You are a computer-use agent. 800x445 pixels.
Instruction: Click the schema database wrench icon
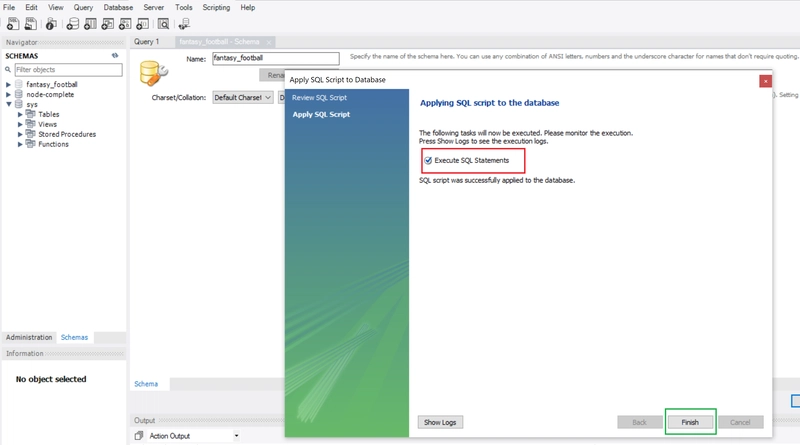(x=153, y=73)
